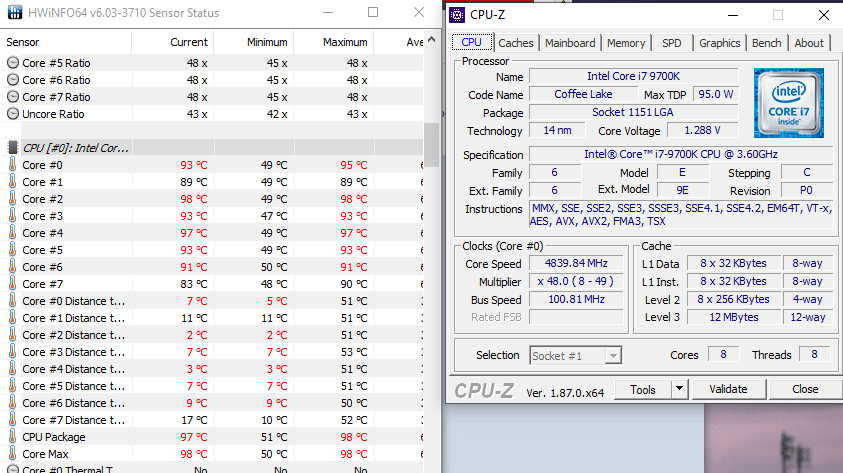Select clock icon of Core #5 Ratio
The width and height of the screenshot is (843, 473).
[13, 63]
